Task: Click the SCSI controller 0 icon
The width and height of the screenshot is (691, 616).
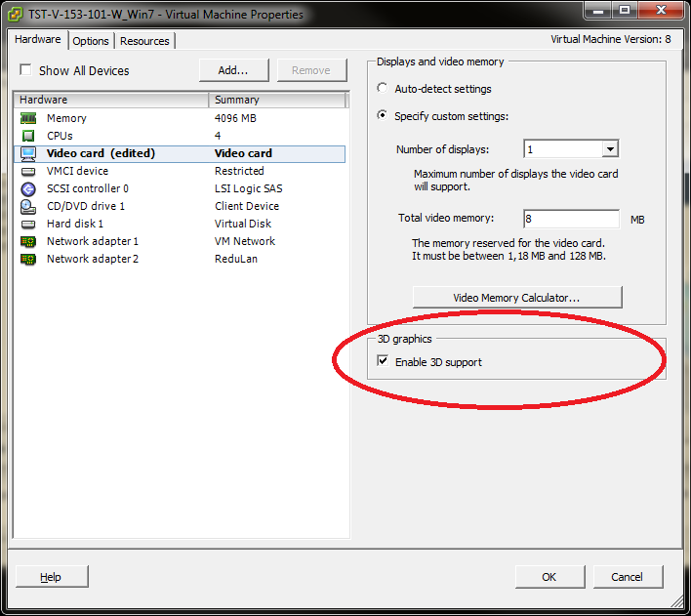Action: coord(28,188)
